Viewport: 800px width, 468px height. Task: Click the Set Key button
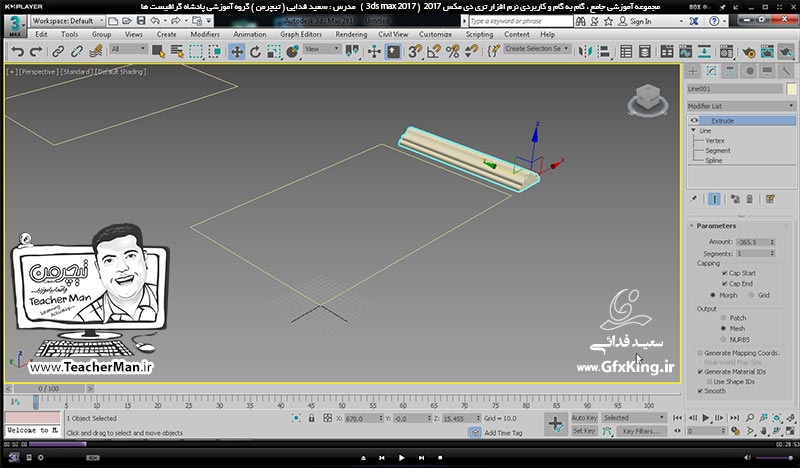pos(584,431)
